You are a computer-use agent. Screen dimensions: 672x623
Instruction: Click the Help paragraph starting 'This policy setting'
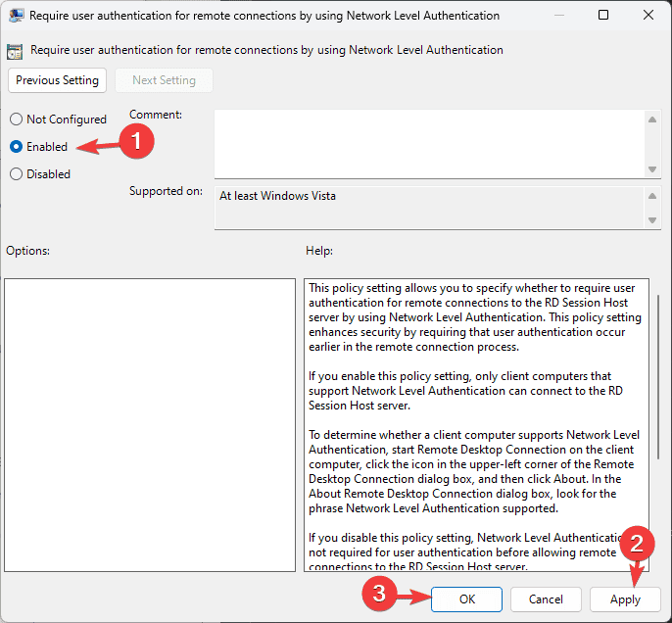pyautogui.click(x=475, y=317)
